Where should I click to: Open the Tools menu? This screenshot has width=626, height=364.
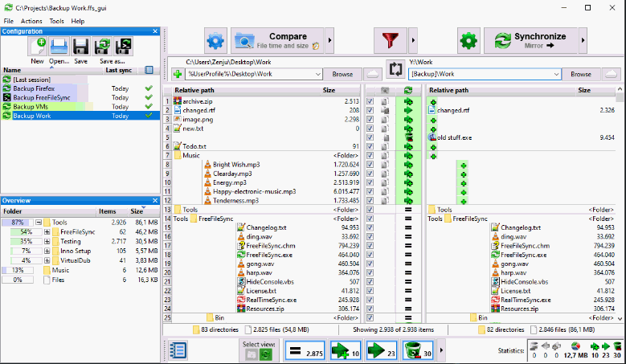[56, 21]
